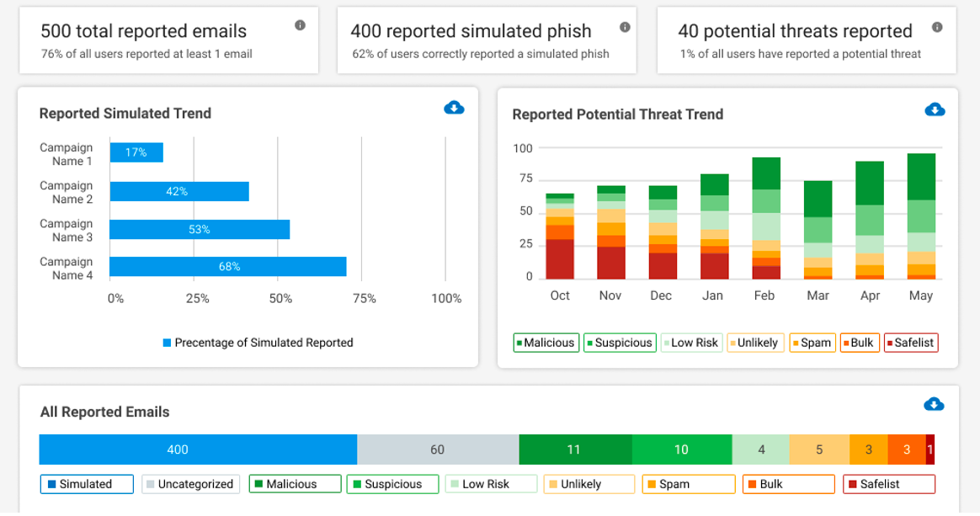This screenshot has height=516, width=980.
Task: Toggle Safelist legend in Threat Trend chart
Action: tap(911, 343)
